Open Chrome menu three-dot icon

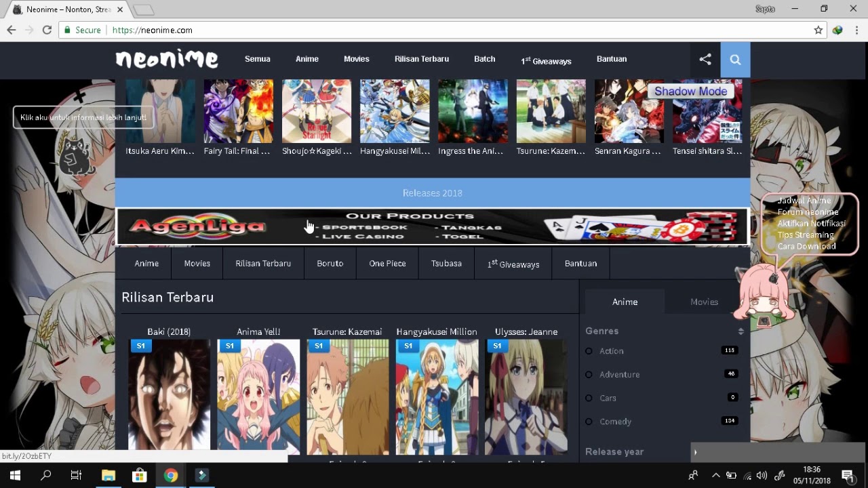pyautogui.click(x=856, y=30)
